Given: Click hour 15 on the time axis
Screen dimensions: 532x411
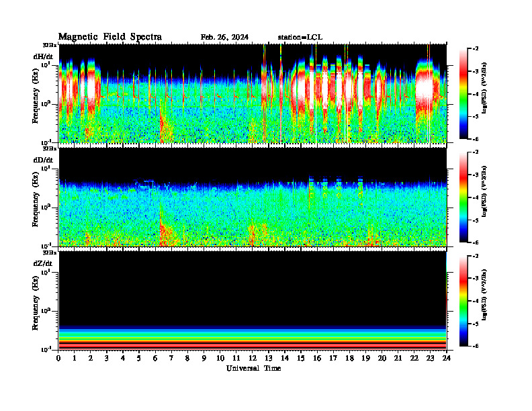Looking at the screenshot, I should pyautogui.click(x=301, y=358).
